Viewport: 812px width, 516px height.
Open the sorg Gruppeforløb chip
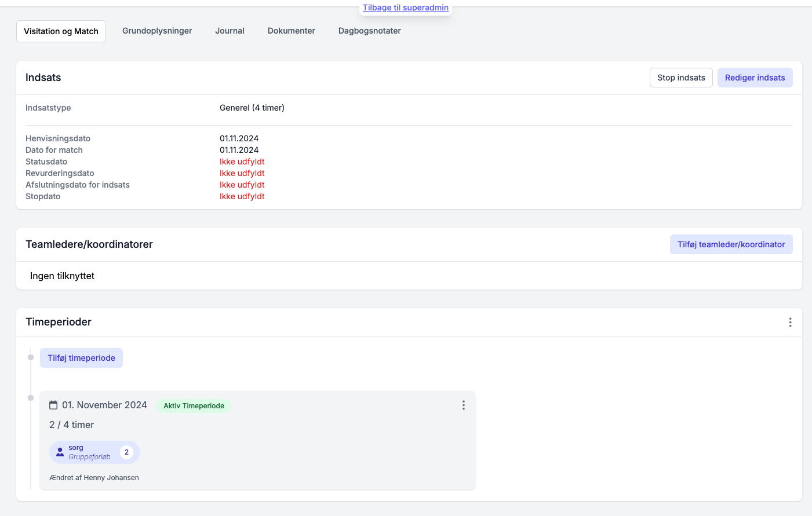point(94,452)
